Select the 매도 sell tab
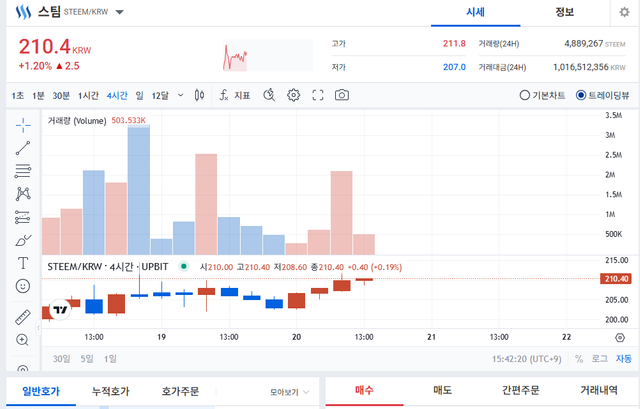This screenshot has width=640, height=409. [442, 390]
